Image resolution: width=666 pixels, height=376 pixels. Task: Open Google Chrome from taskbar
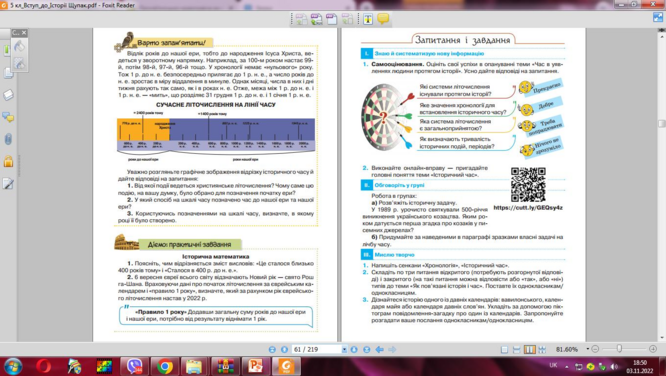pyautogui.click(x=165, y=366)
